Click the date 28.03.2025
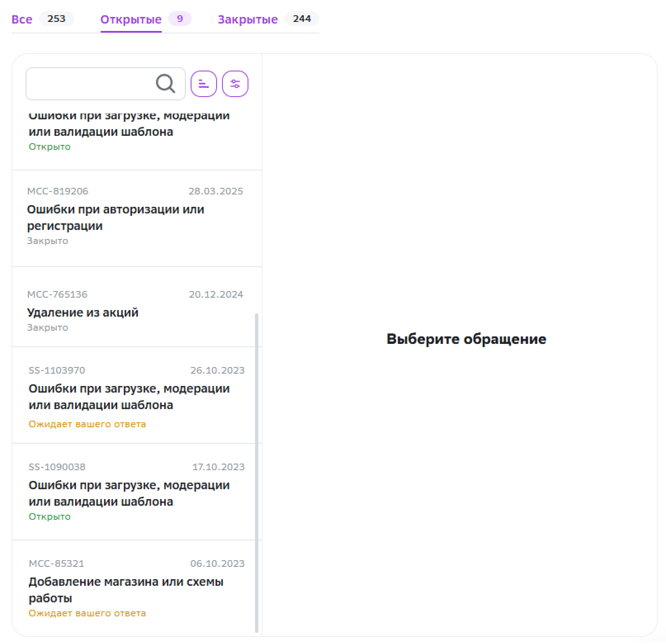Viewport: 666px width, 644px height. (x=216, y=191)
